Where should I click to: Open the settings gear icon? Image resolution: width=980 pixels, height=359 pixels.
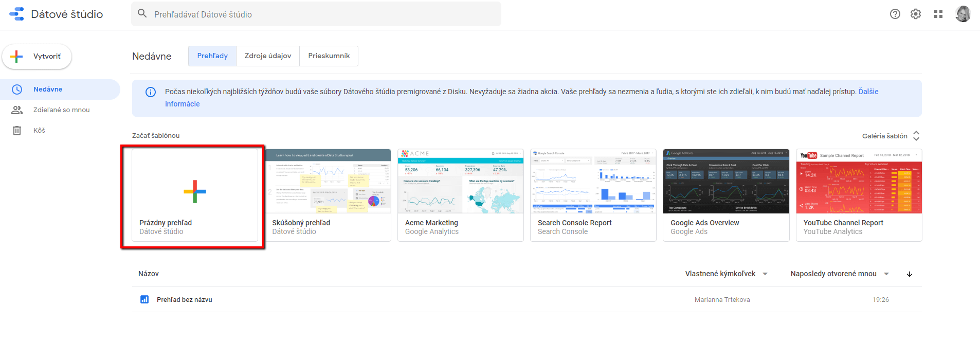[916, 14]
